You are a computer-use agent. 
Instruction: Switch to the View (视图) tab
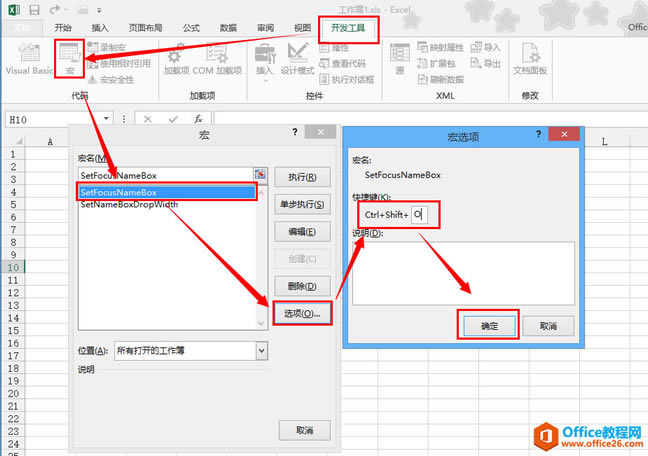(302, 28)
